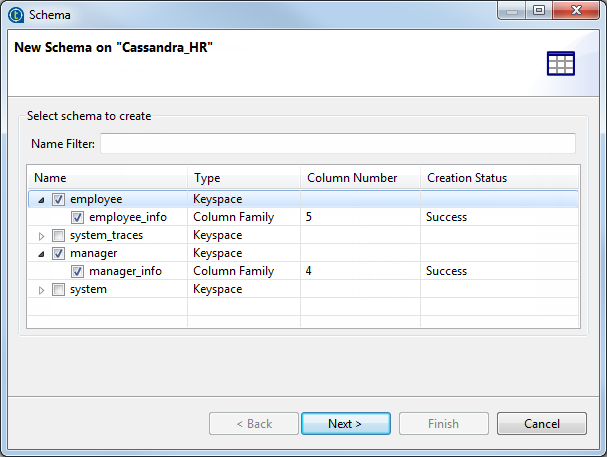Uncheck the employee keyspace checkbox
The height and width of the screenshot is (457, 607).
[58, 199]
